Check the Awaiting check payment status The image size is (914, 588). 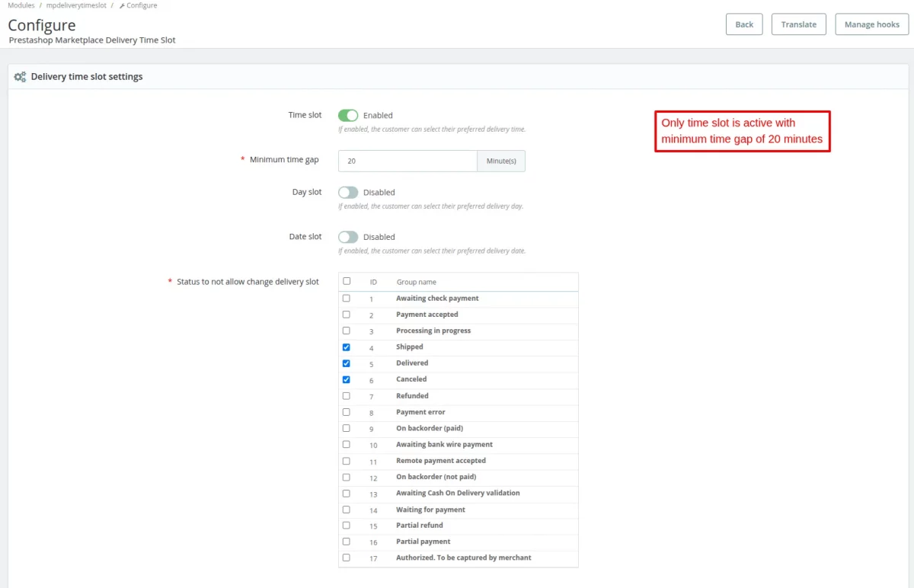click(347, 299)
